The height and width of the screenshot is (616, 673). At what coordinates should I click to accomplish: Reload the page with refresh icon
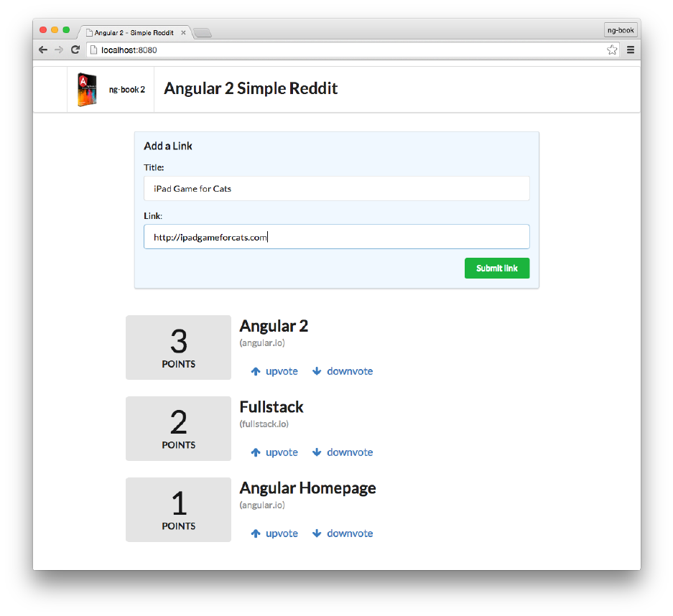tap(75, 50)
